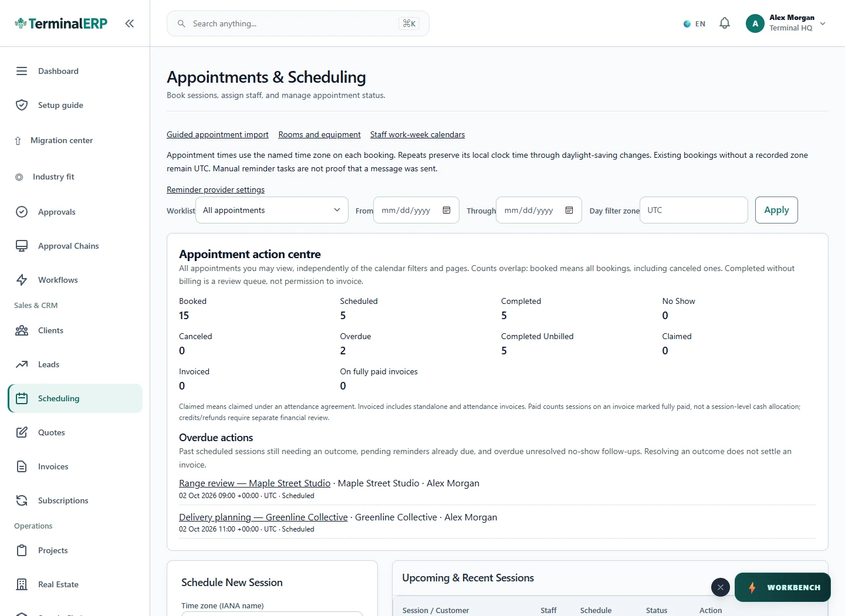Click the Apply filter button

[x=776, y=210]
